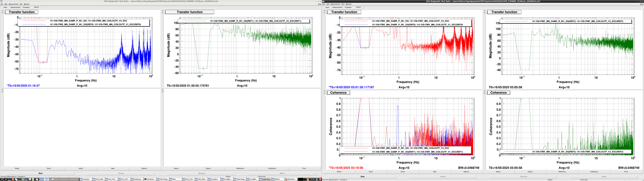Open Window menu in ITMY window
Image resolution: width=644 pixels, height=181 pixels.
pyautogui.click(x=349, y=4)
